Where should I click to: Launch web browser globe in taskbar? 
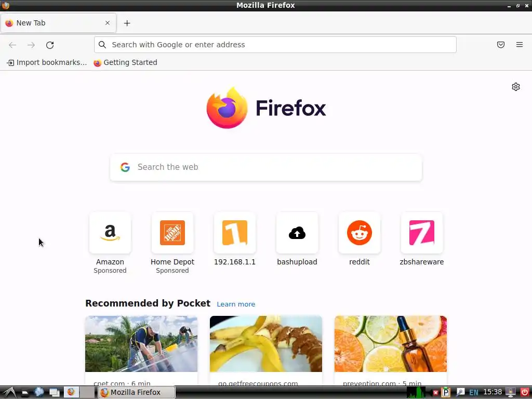pos(39,392)
